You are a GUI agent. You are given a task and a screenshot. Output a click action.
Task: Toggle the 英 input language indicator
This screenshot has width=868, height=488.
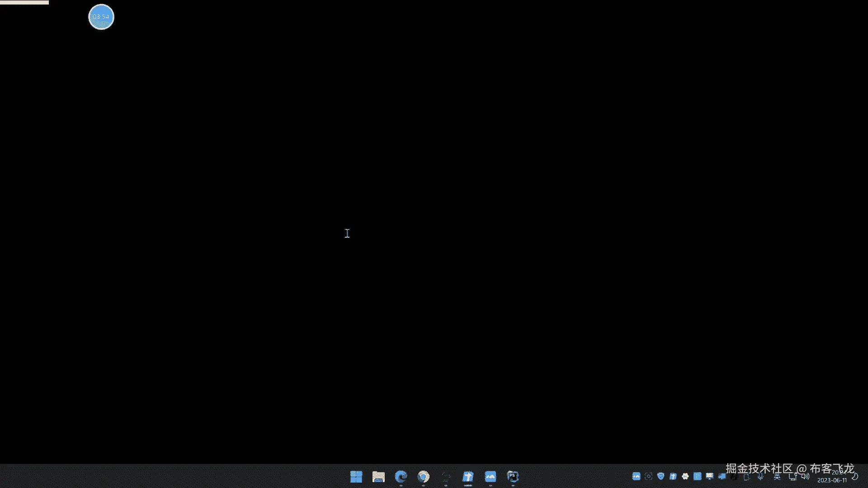click(777, 476)
